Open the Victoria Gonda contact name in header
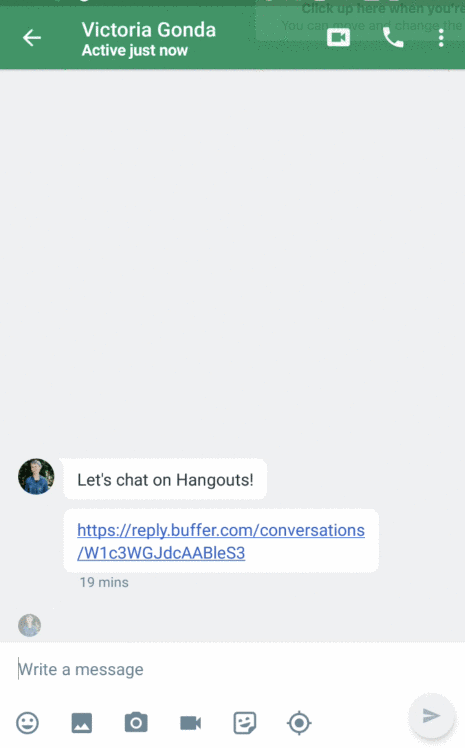This screenshot has width=465, height=748. pyautogui.click(x=149, y=30)
